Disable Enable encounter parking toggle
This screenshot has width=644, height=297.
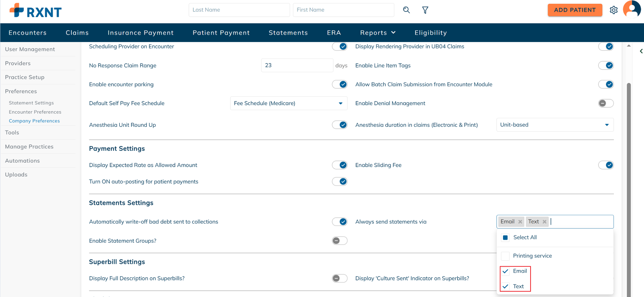340,84
